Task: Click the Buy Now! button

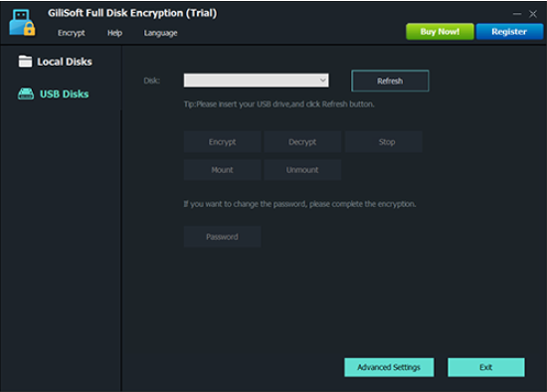Action: pos(440,32)
